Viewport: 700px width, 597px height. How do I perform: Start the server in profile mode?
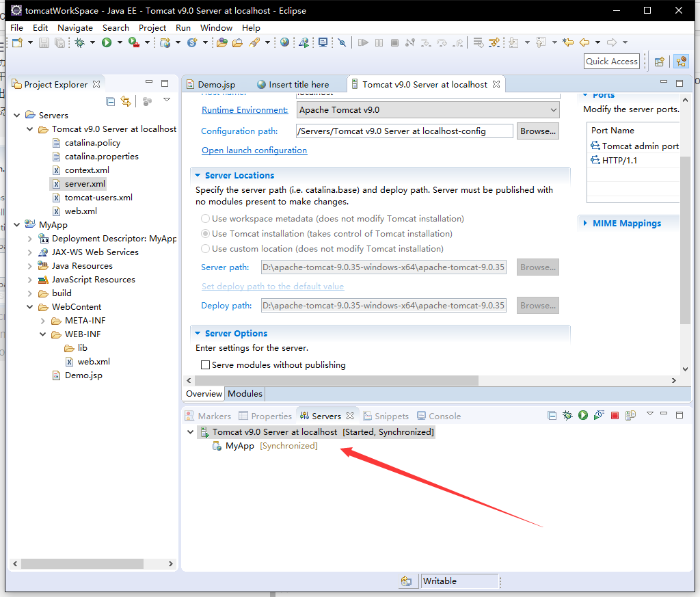pyautogui.click(x=599, y=416)
